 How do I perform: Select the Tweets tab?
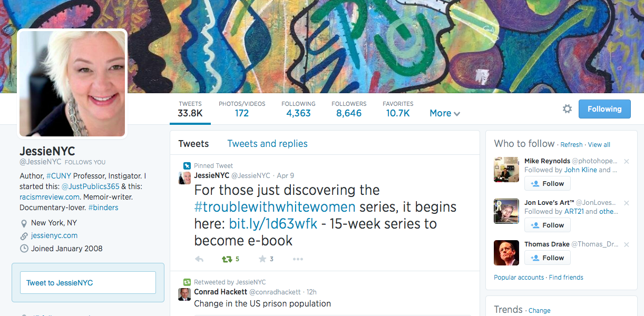click(x=193, y=144)
